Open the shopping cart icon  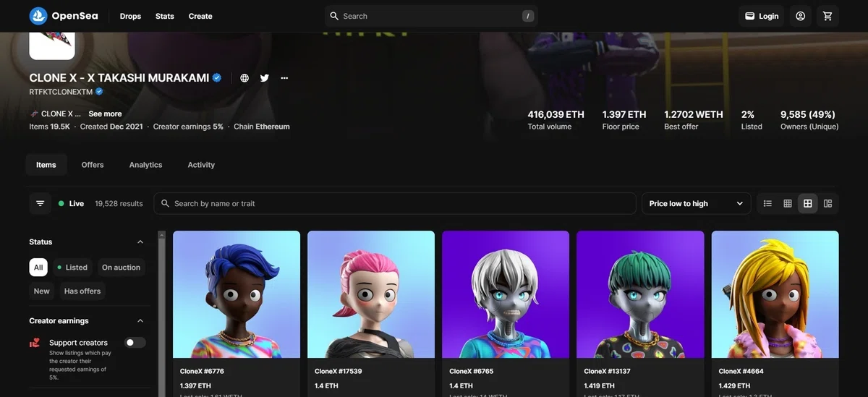(827, 16)
